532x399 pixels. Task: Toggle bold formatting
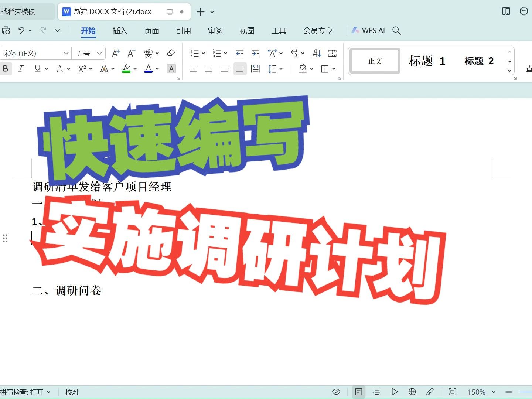pyautogui.click(x=5, y=69)
